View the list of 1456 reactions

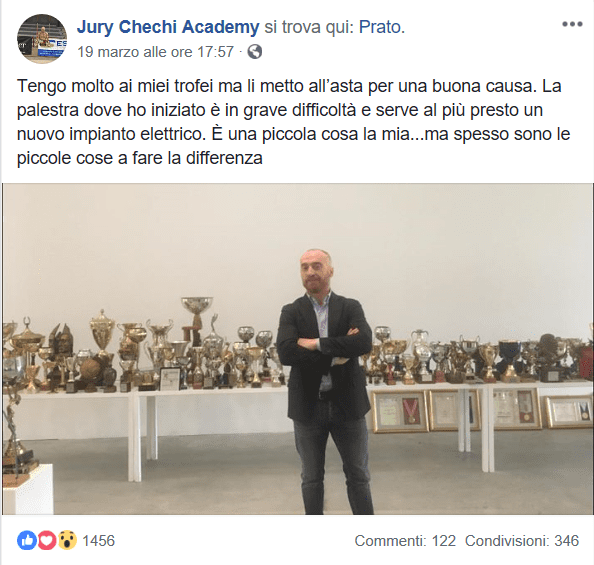click(98, 541)
